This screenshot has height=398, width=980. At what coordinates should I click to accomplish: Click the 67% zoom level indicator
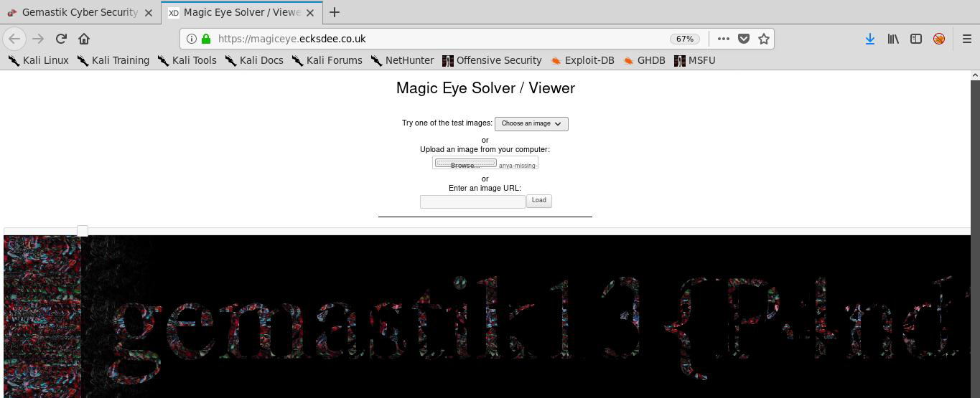[684, 39]
